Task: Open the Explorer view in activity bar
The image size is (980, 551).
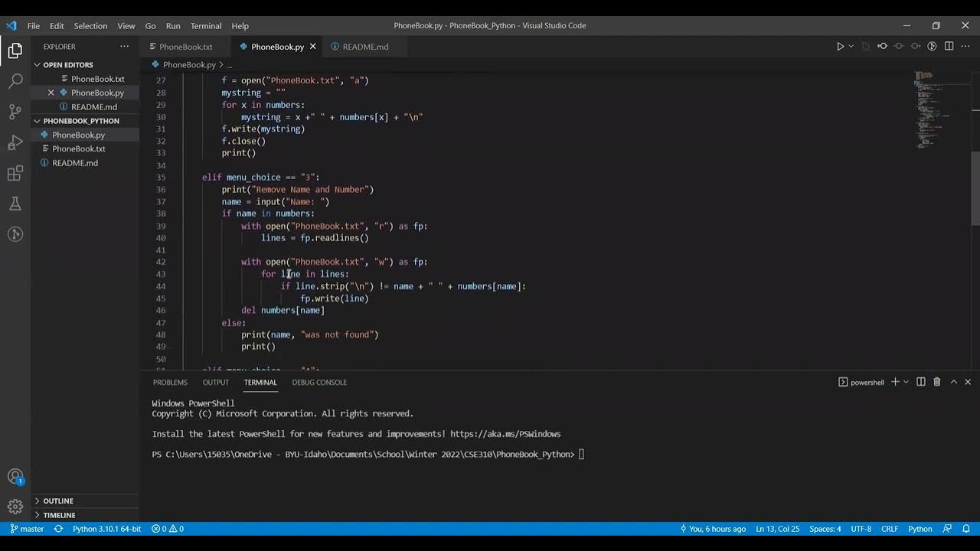Action: [15, 51]
